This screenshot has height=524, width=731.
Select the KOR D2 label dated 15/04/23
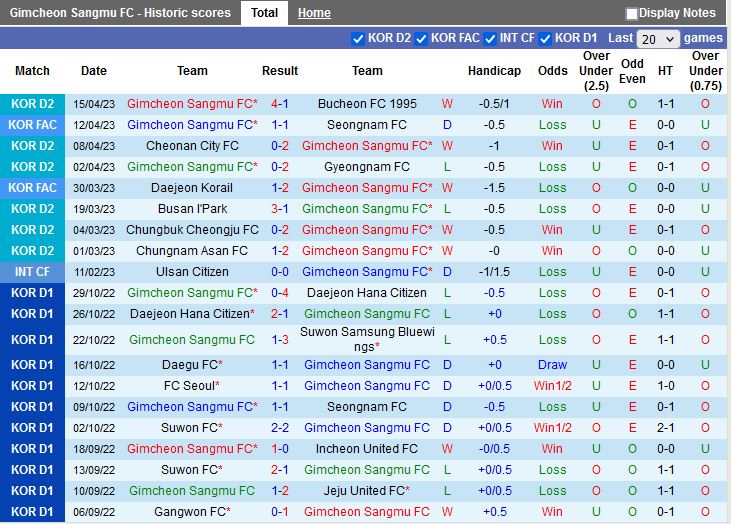(33, 104)
